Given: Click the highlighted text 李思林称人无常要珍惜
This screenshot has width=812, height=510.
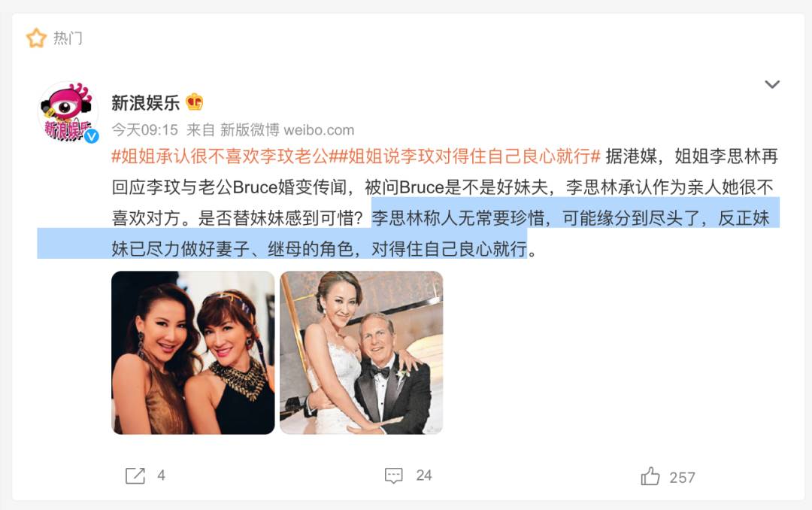Looking at the screenshot, I should 458,218.
